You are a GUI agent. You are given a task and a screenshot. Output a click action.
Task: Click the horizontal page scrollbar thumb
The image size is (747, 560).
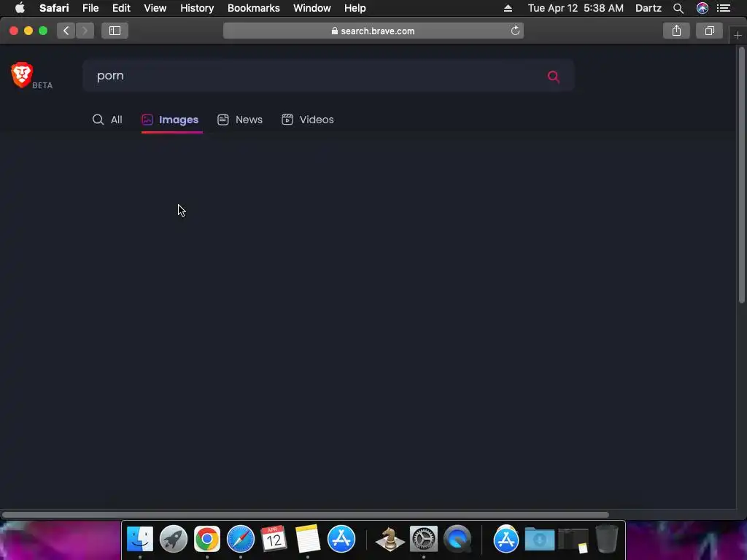(x=306, y=515)
